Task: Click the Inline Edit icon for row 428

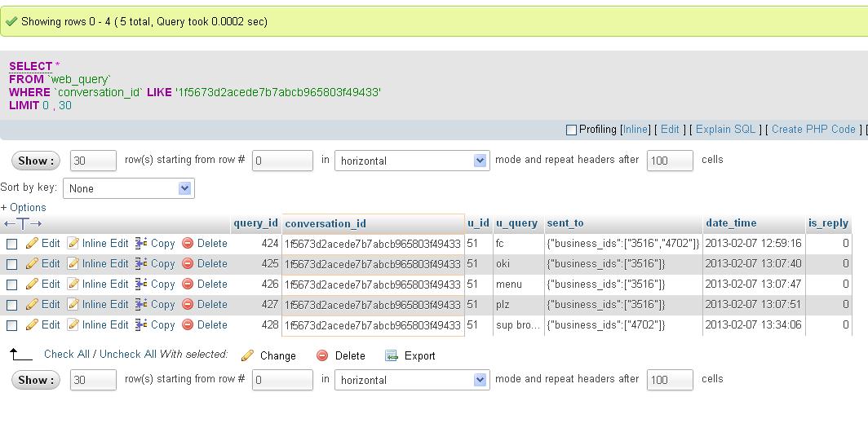Action: pyautogui.click(x=73, y=325)
